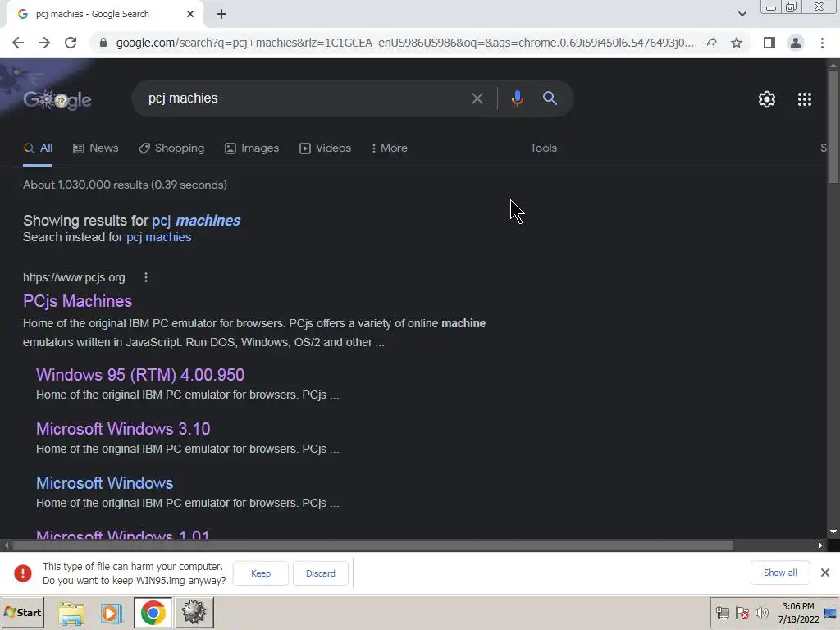Go back to the previous page
Image resolution: width=840 pixels, height=630 pixels.
coord(18,43)
